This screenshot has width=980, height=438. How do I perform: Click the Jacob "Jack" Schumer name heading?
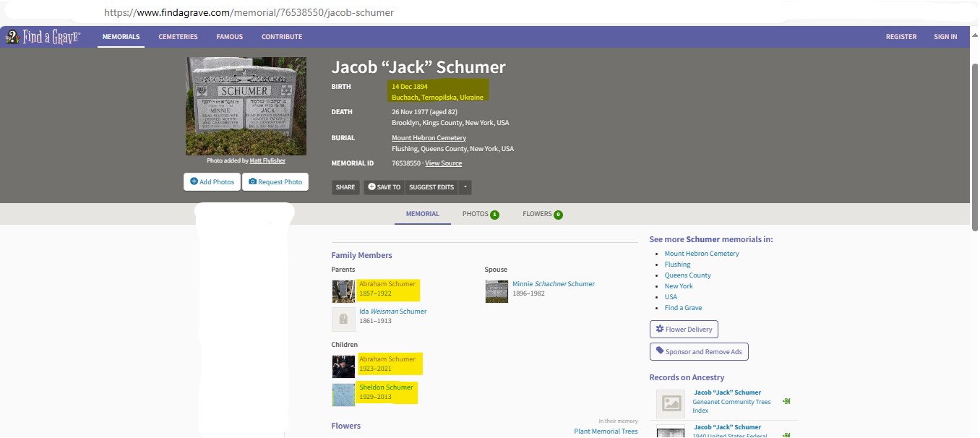(x=418, y=67)
